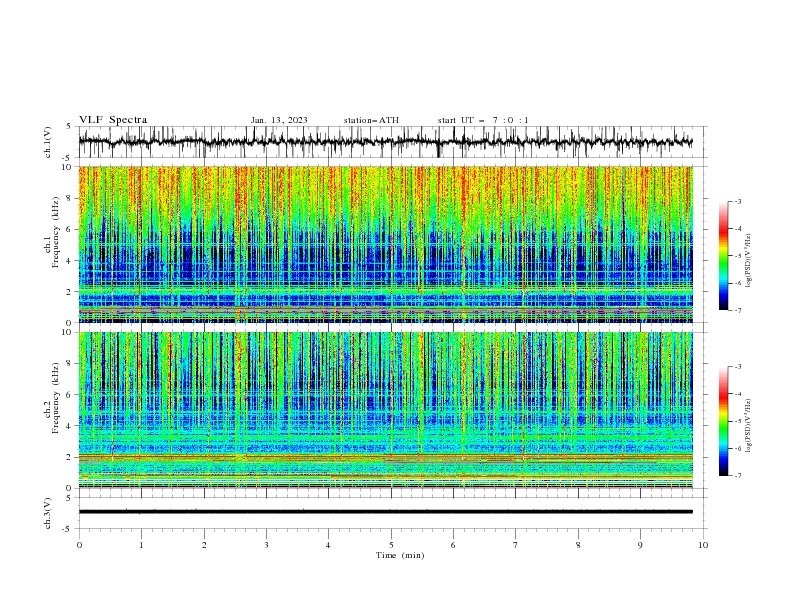The height and width of the screenshot is (612, 792).
Task: Click the "6" kHz tick of ch.1 spectrogram
Action: tap(70, 229)
